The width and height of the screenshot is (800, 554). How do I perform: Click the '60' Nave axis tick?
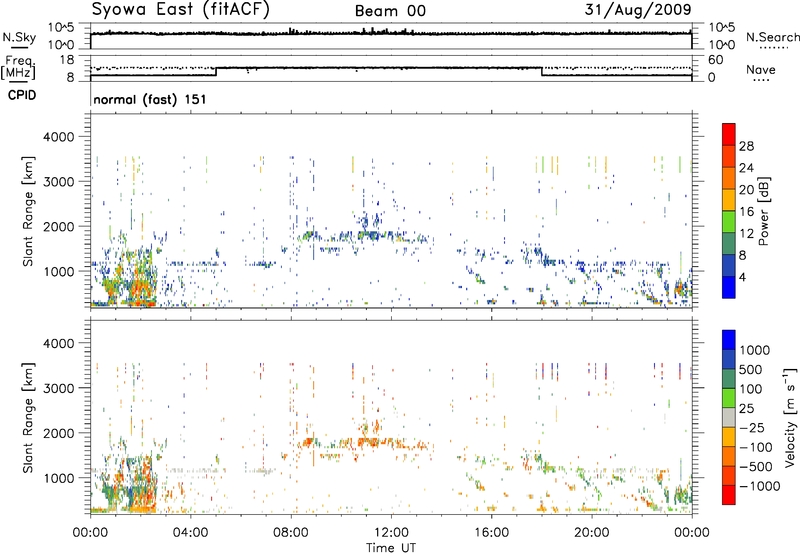click(x=715, y=60)
